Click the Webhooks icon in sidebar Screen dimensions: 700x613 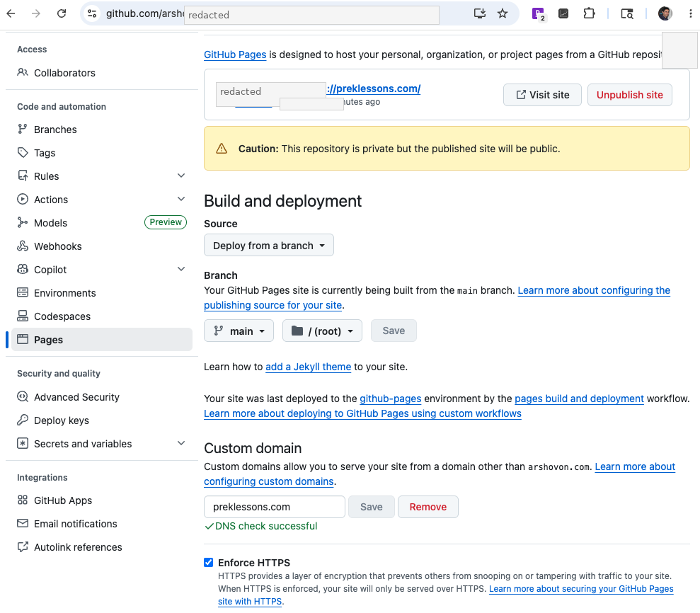click(x=23, y=246)
